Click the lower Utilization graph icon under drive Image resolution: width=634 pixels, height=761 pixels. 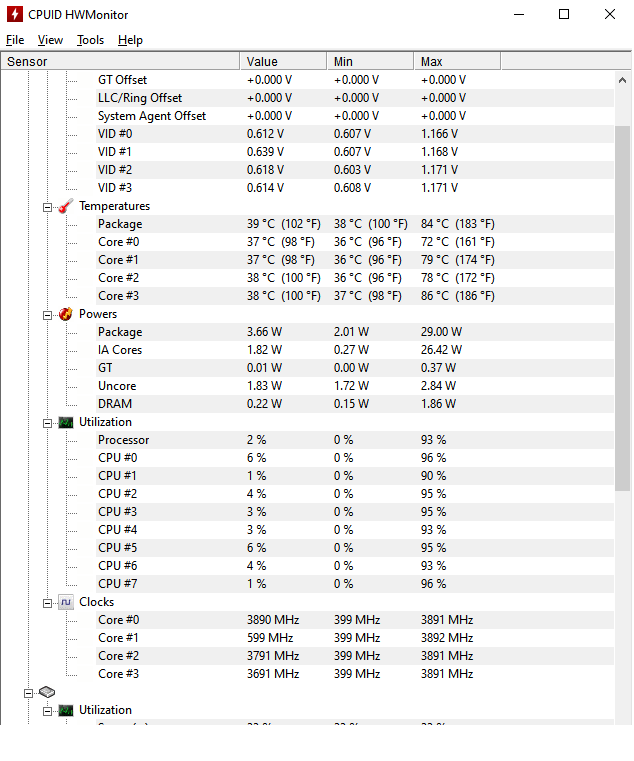66,710
